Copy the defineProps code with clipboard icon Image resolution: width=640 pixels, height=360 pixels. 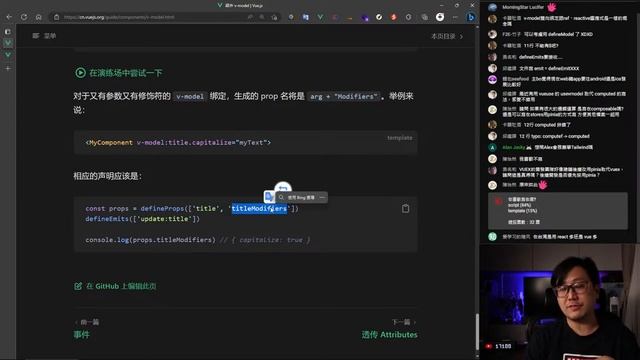coord(405,209)
